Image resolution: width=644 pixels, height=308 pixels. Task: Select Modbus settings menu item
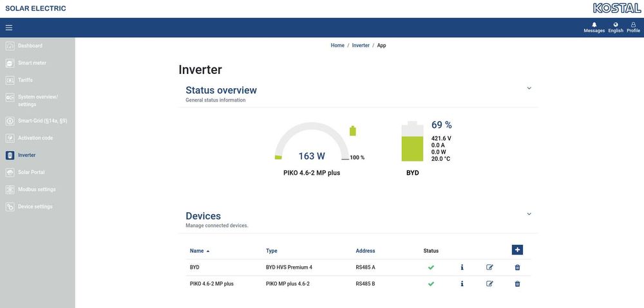37,190
